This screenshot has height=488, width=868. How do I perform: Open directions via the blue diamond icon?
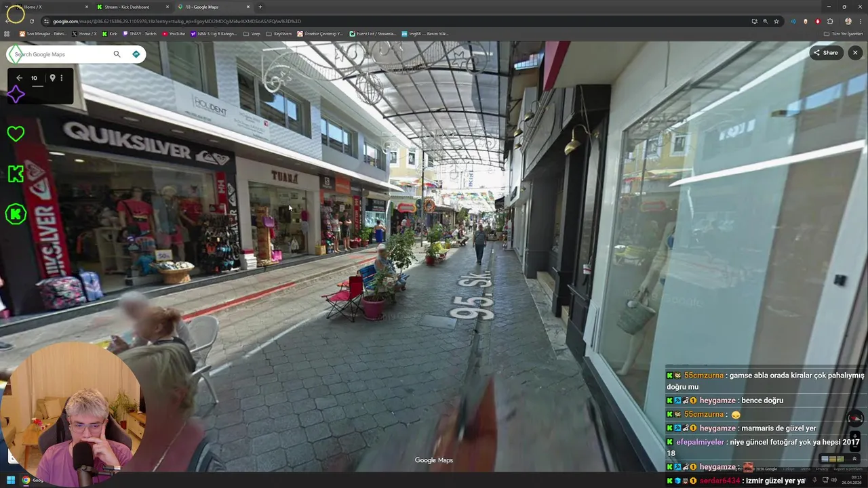tap(136, 54)
